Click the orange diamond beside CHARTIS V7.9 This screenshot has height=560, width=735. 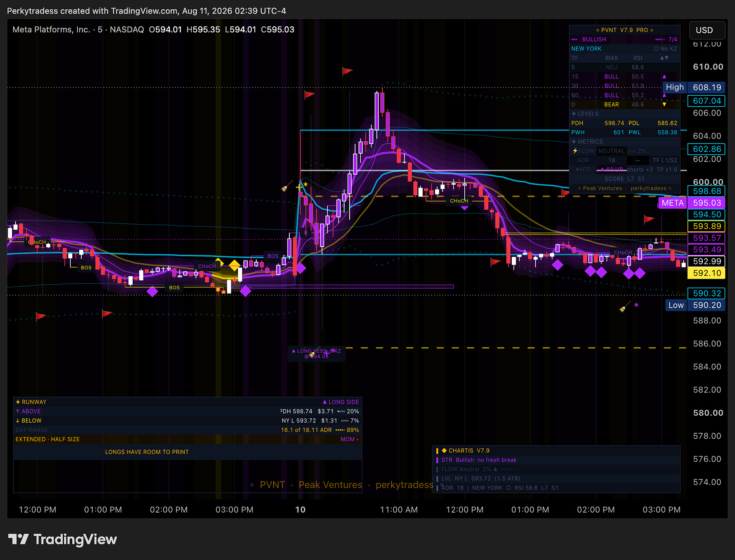[444, 450]
